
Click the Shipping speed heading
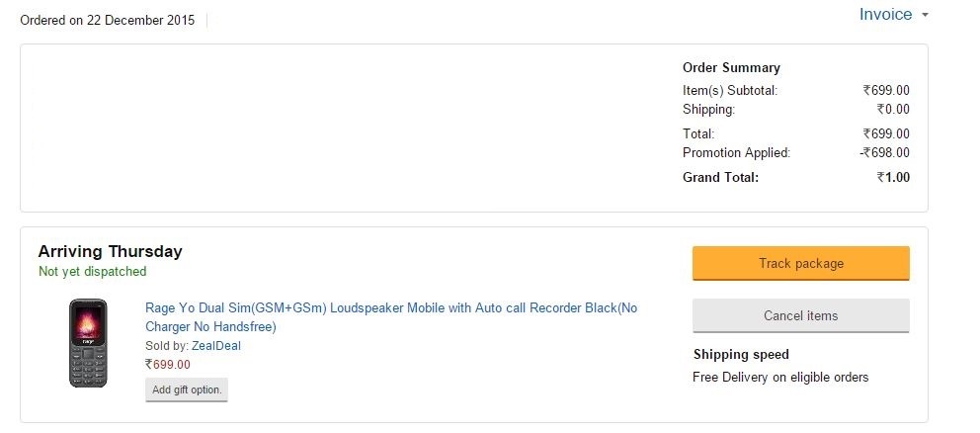741,354
